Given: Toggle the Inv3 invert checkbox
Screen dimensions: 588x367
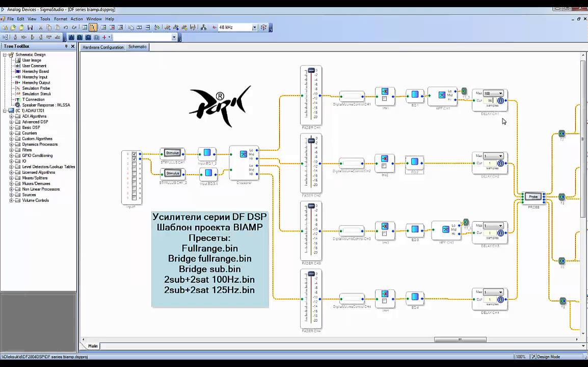Looking at the screenshot, I should pyautogui.click(x=384, y=233).
